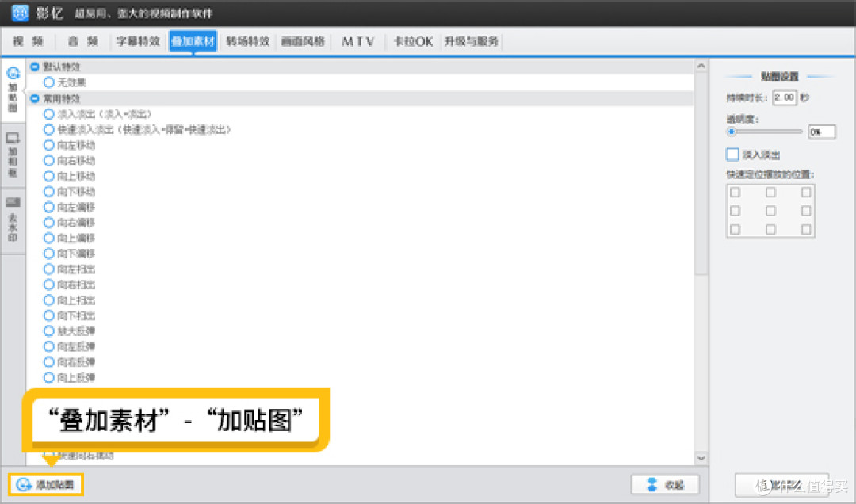Select the 向左扫出 effect

pyautogui.click(x=48, y=269)
